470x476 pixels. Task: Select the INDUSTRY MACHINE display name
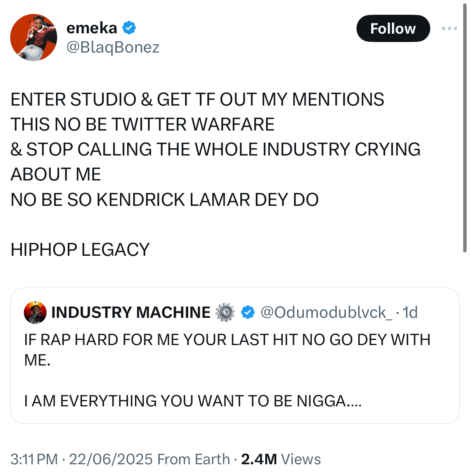(x=131, y=313)
